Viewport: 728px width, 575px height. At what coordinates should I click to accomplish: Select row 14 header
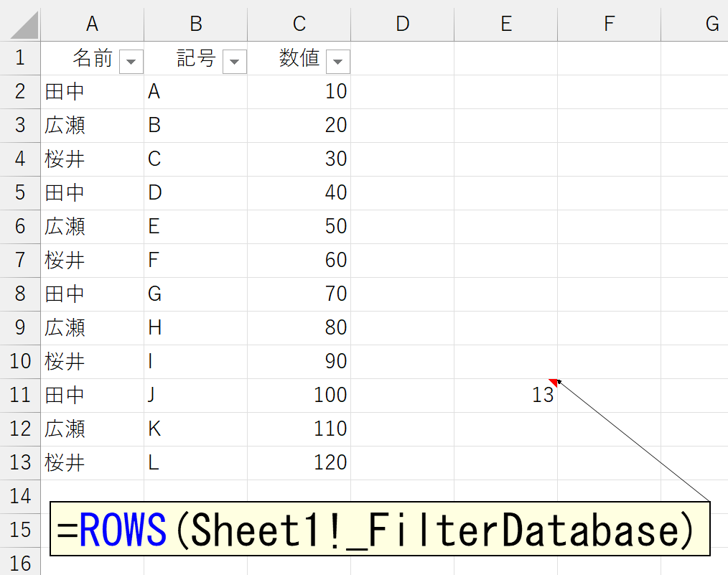click(x=20, y=496)
